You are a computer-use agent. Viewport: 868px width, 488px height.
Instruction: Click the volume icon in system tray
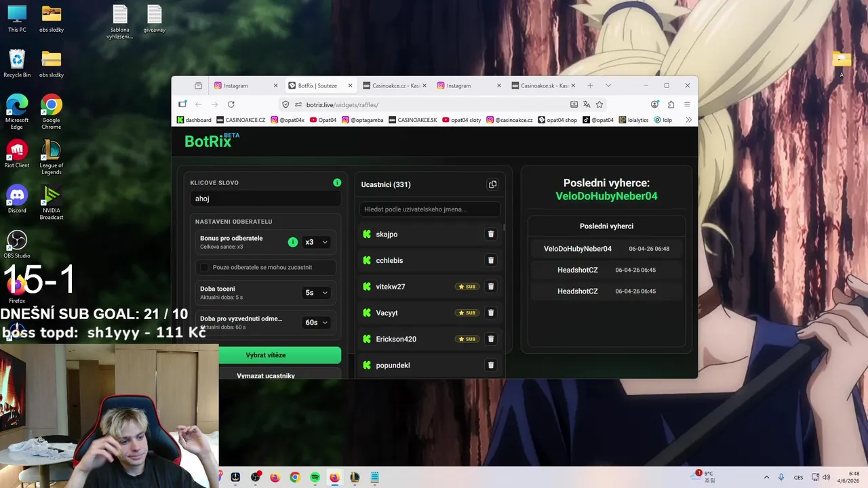(x=827, y=477)
